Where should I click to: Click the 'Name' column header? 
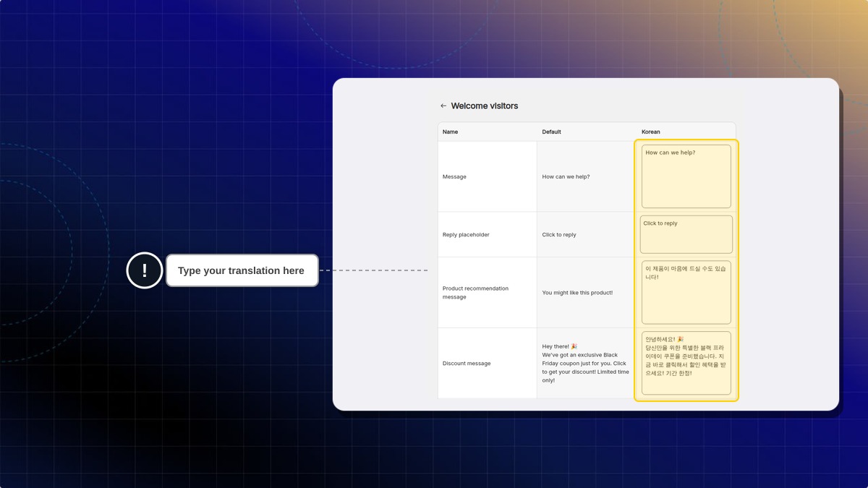(x=450, y=132)
